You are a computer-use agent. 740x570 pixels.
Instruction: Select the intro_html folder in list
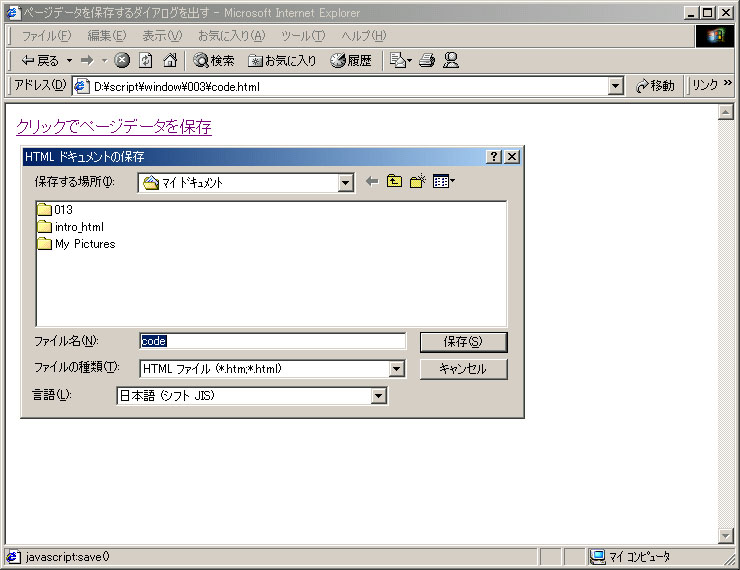pos(78,227)
